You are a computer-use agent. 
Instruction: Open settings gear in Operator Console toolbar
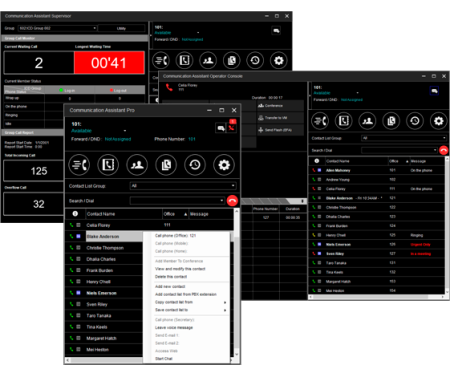(439, 121)
